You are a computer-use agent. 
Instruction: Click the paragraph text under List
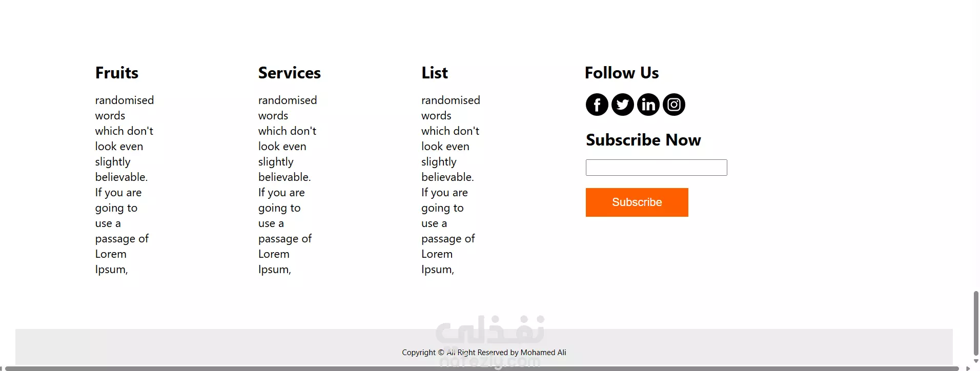(451, 184)
